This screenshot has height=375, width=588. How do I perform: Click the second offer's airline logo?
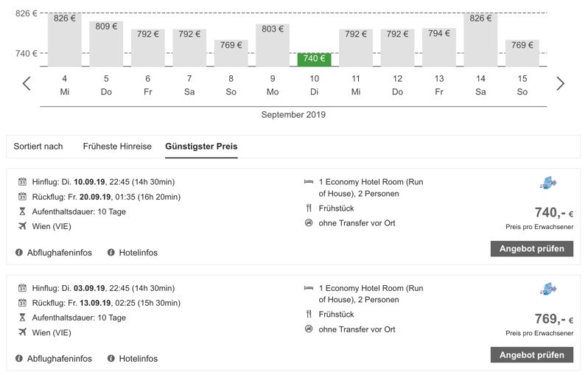pos(547,290)
